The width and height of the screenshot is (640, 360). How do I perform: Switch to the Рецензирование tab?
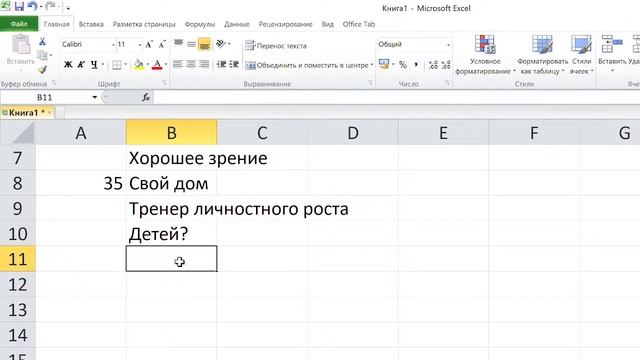285,24
